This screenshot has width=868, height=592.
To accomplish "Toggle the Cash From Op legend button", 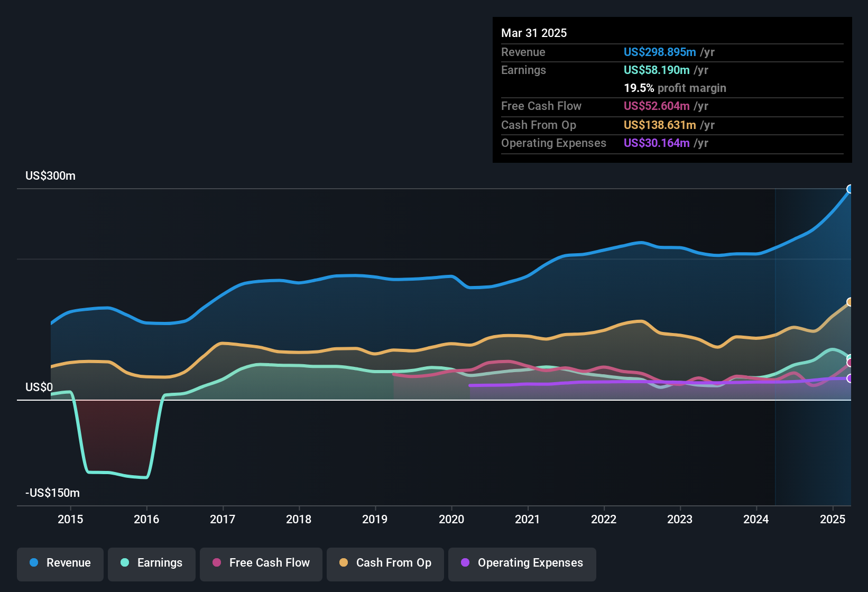I will [385, 564].
